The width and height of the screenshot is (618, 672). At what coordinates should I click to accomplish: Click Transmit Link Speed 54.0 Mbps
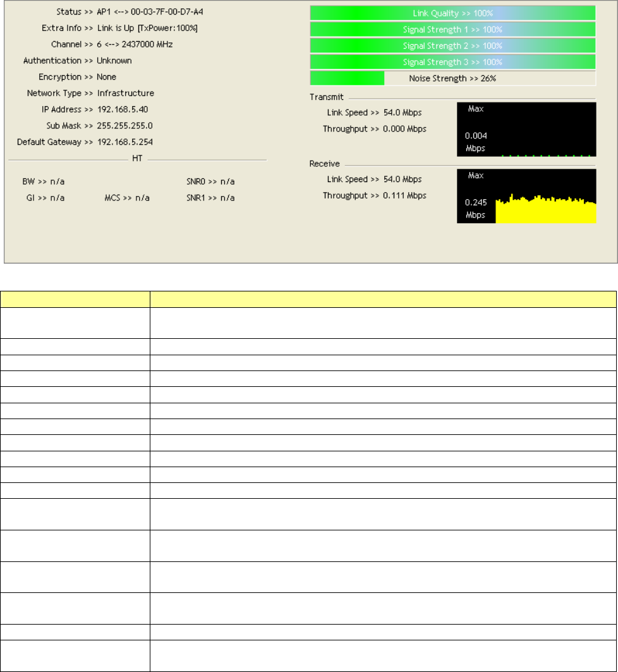[x=374, y=113]
